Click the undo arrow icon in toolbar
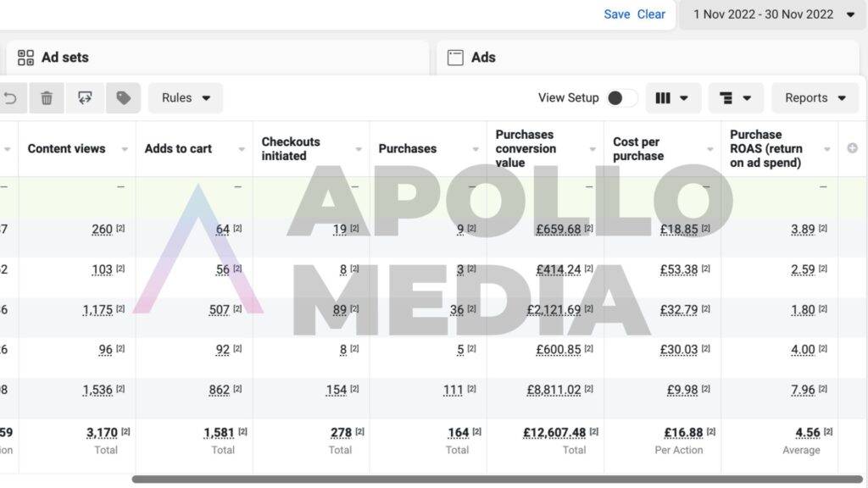The height and width of the screenshot is (488, 868). pyautogui.click(x=10, y=98)
